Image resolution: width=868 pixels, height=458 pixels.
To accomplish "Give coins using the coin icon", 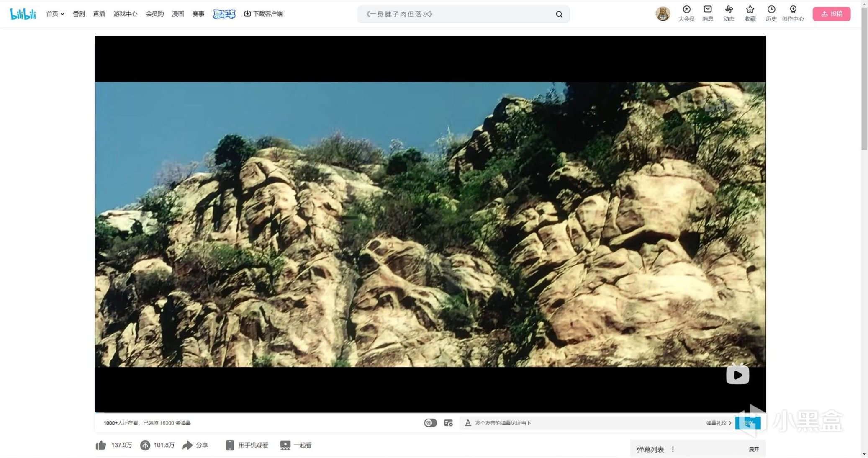I will click(x=145, y=445).
